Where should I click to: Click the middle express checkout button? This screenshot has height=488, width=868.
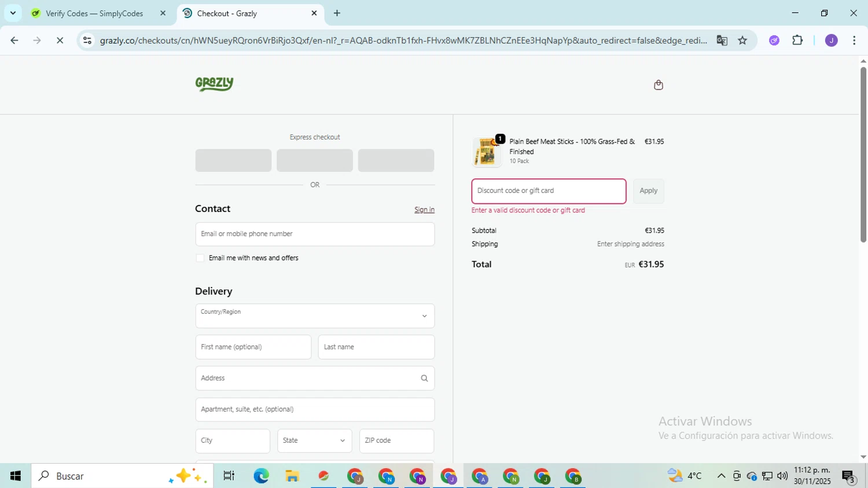click(315, 160)
